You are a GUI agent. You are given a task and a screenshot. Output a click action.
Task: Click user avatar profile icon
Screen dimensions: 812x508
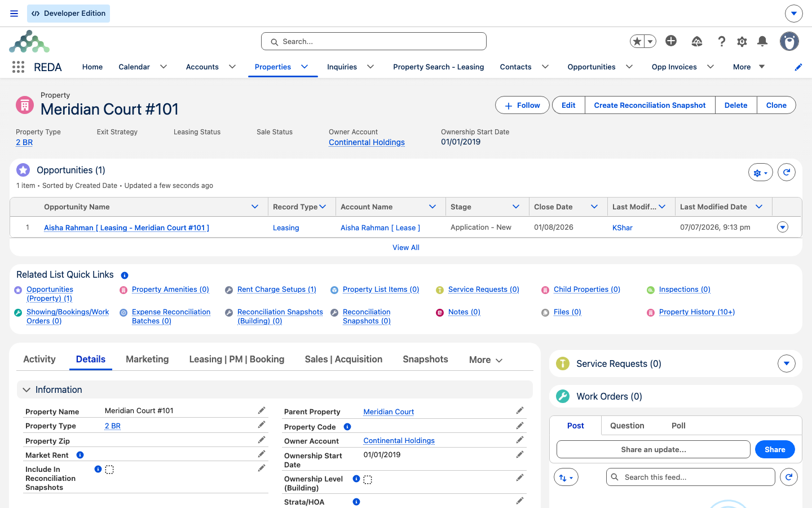(789, 41)
